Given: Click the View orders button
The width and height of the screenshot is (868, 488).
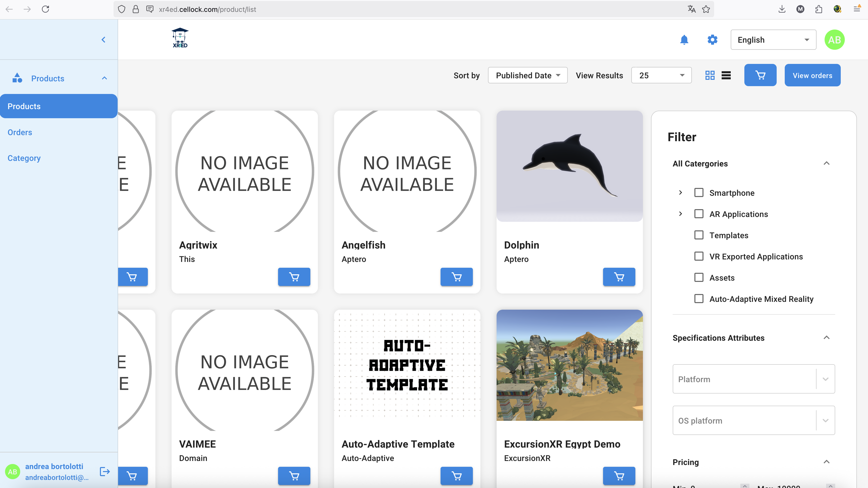Looking at the screenshot, I should coord(812,75).
